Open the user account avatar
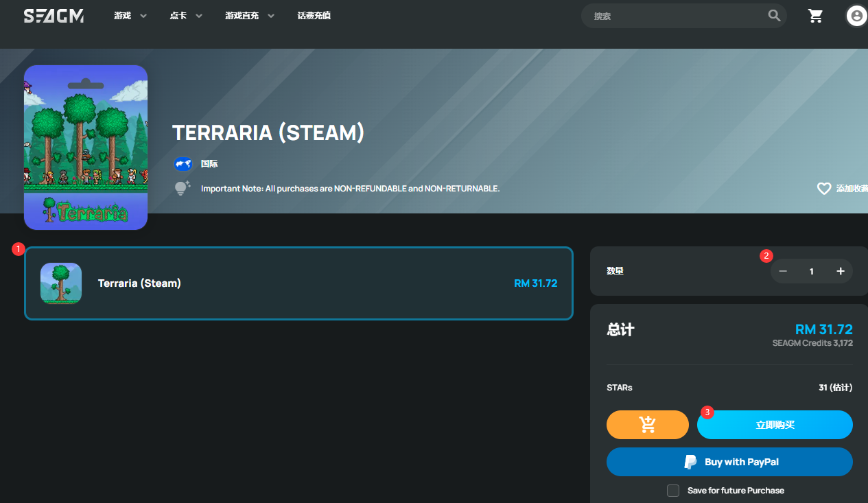 click(856, 16)
